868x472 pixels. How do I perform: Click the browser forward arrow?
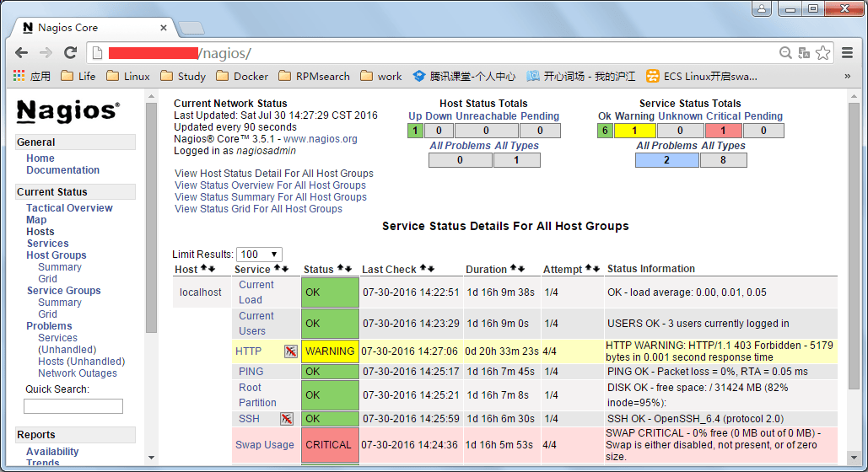click(x=46, y=53)
